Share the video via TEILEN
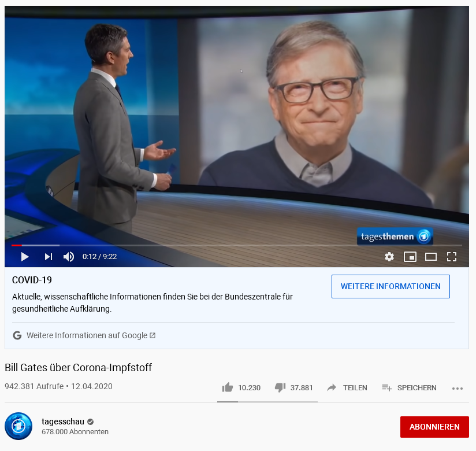Image resolution: width=476 pixels, height=451 pixels. click(x=347, y=387)
